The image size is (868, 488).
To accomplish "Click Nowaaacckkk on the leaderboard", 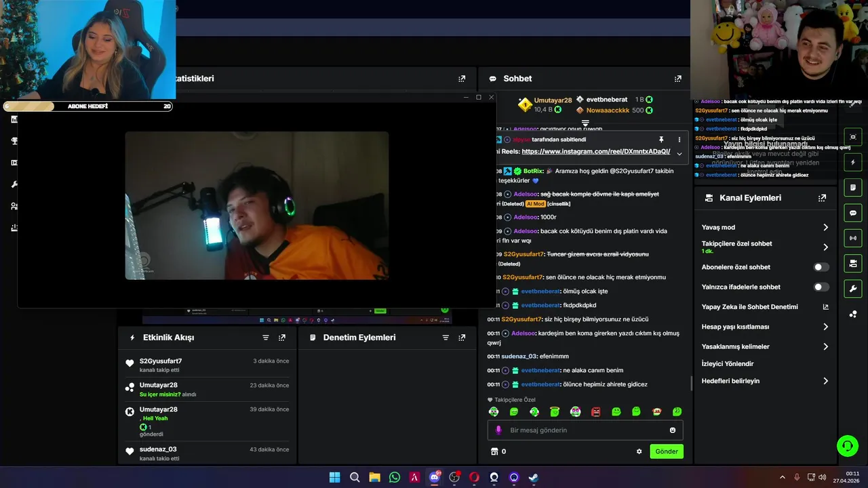I will (x=608, y=110).
